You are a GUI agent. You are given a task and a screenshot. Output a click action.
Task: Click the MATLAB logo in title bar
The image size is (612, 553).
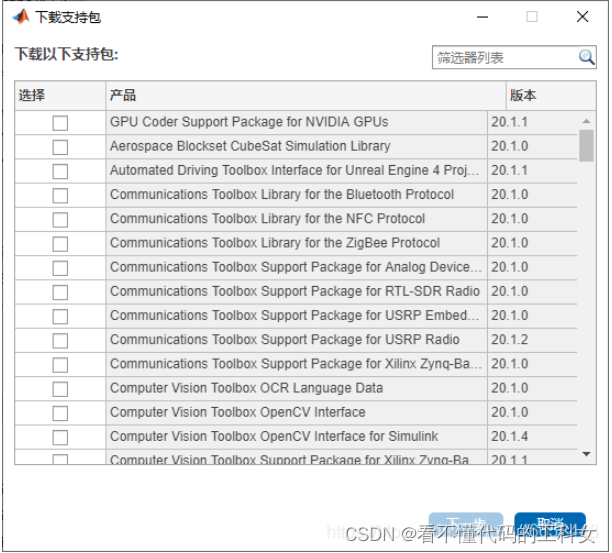click(x=21, y=17)
